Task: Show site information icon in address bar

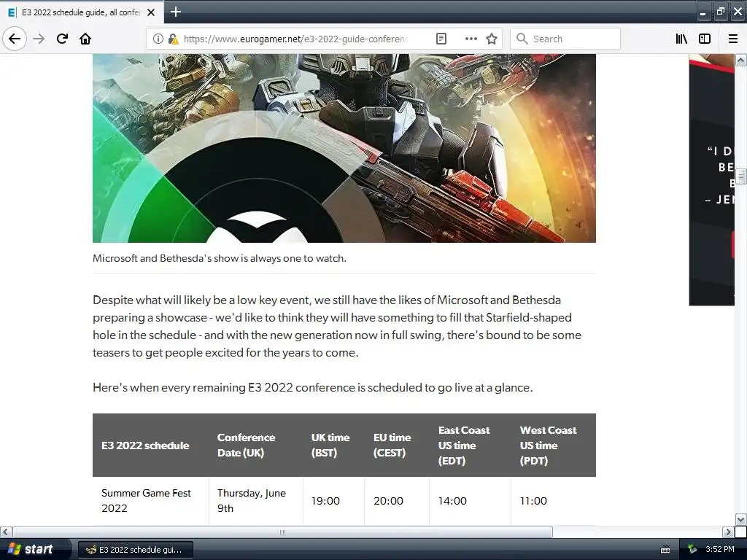Action: (x=158, y=39)
